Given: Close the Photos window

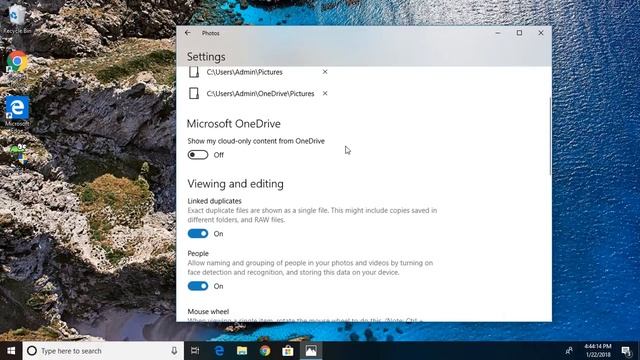Looking at the screenshot, I should (x=541, y=33).
